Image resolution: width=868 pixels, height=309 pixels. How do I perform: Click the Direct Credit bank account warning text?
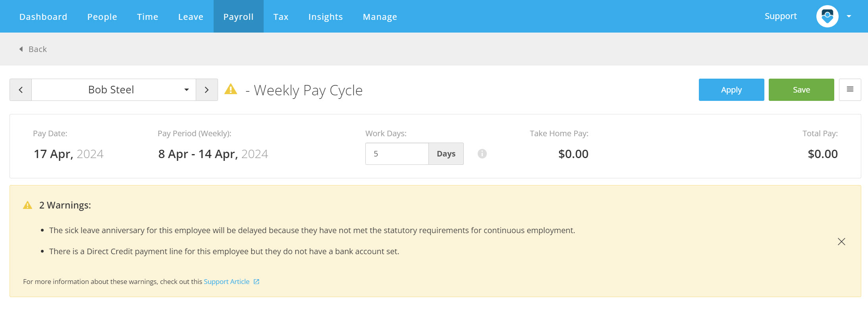(224, 251)
